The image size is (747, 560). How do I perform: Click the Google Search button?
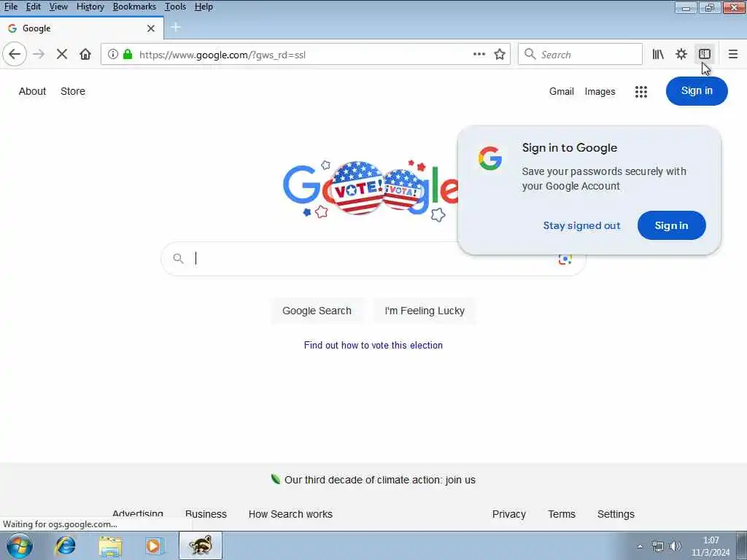(x=317, y=311)
